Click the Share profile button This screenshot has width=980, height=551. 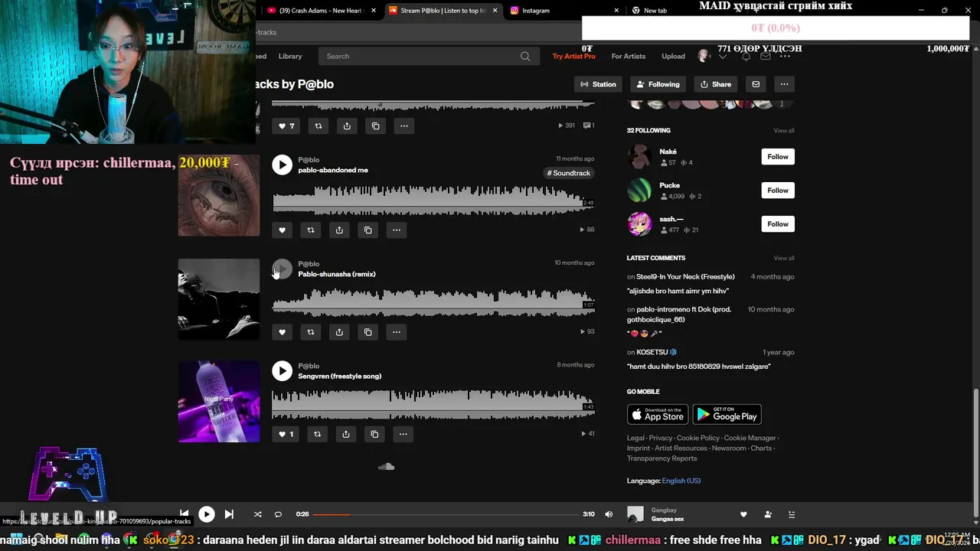[715, 84]
